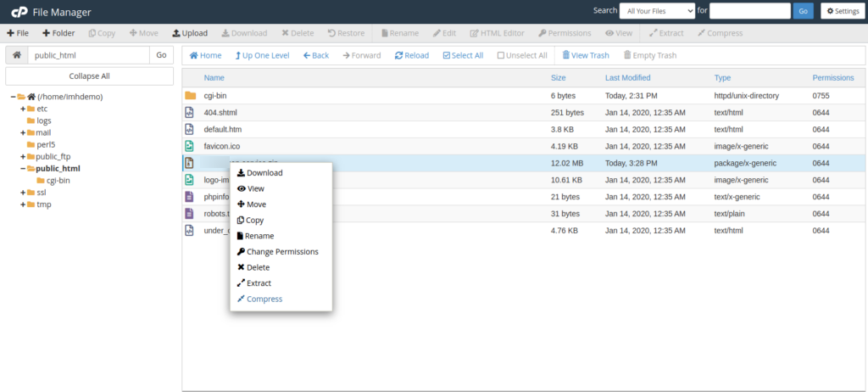Image resolution: width=868 pixels, height=392 pixels.
Task: Choose Extract from the context menu
Action: coord(258,283)
